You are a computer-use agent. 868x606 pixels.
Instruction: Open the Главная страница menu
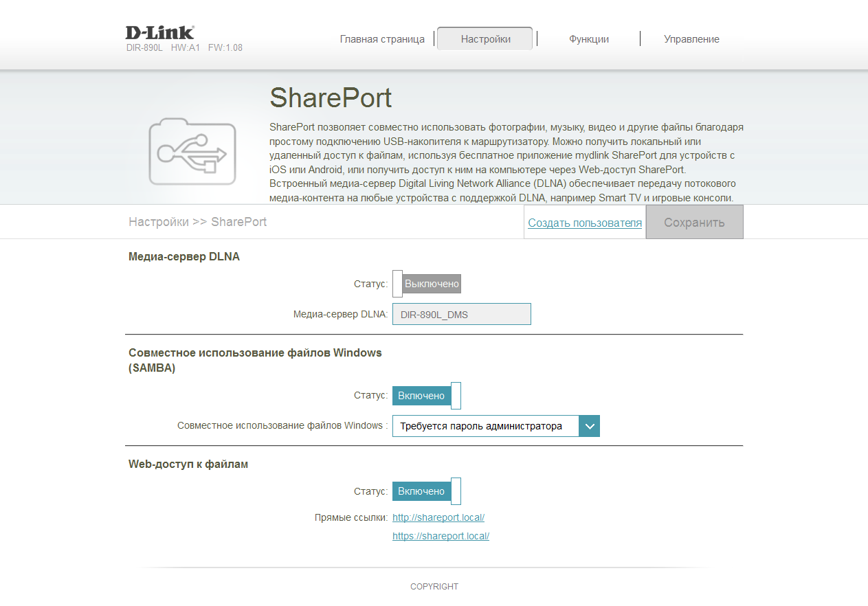click(x=382, y=39)
